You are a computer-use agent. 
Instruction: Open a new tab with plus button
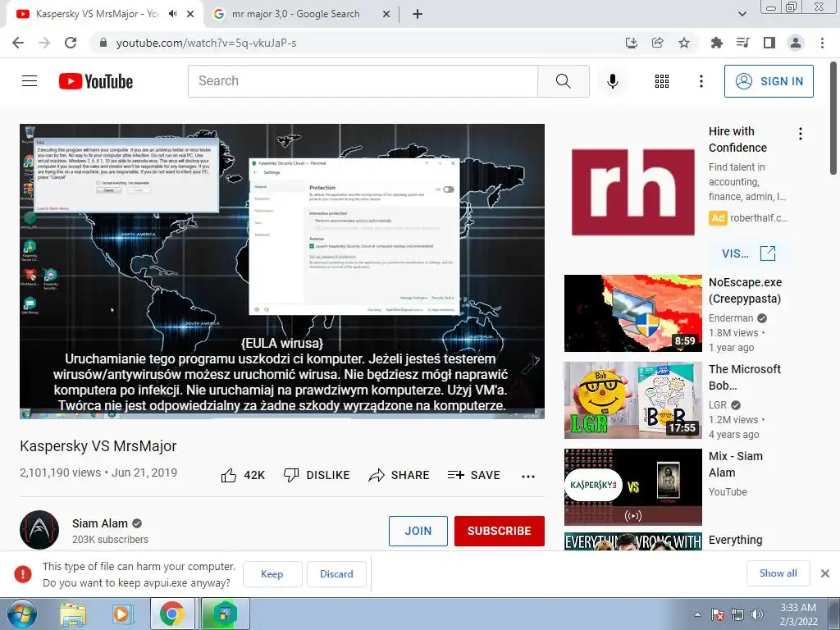[x=418, y=15]
